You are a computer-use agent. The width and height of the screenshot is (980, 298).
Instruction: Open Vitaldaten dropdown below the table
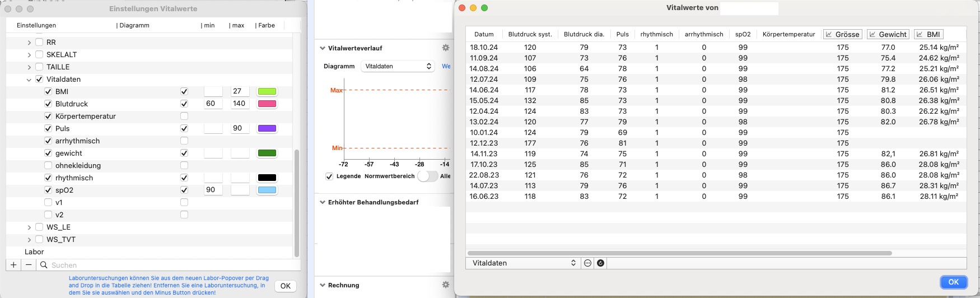[524, 263]
